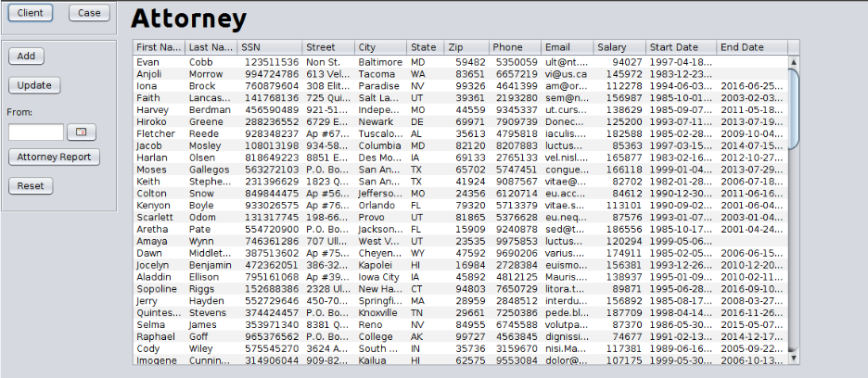Select first name Jocelyn
The height and width of the screenshot is (378, 868).
point(153,265)
